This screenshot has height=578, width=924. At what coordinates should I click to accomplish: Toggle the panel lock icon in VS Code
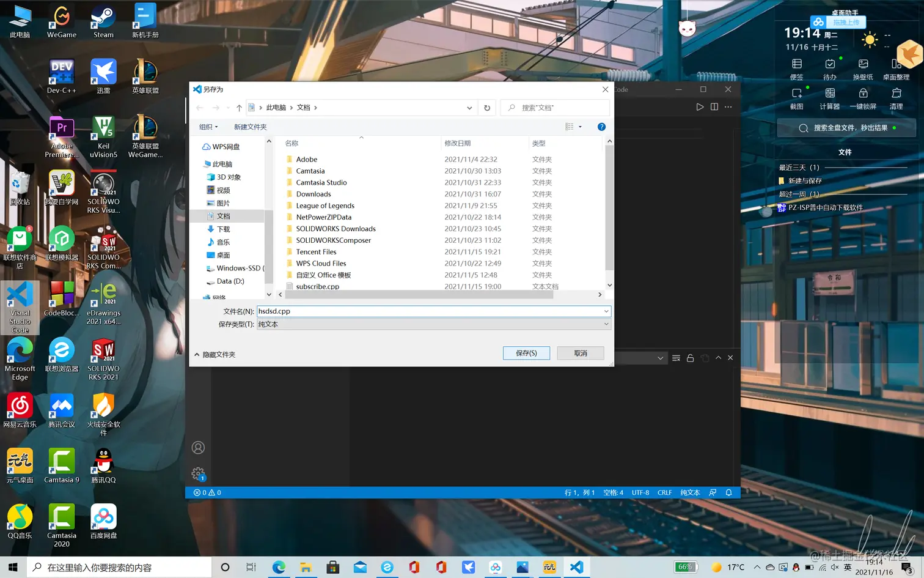pos(690,358)
